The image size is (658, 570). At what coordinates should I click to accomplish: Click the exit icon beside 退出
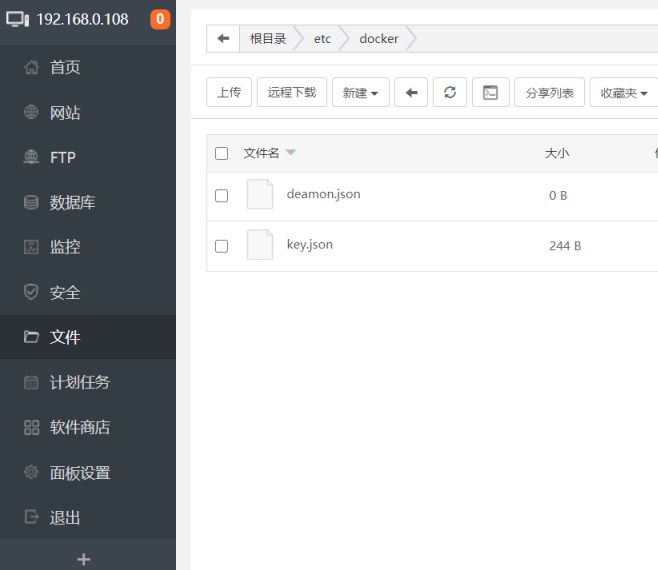pyautogui.click(x=31, y=517)
